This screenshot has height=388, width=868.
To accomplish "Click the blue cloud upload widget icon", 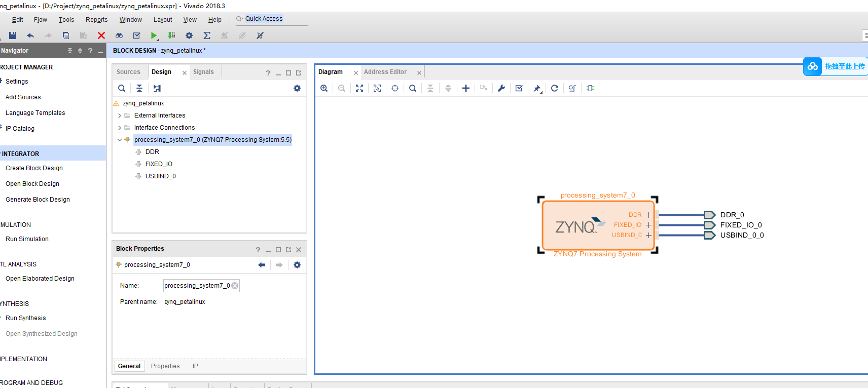I will (813, 66).
